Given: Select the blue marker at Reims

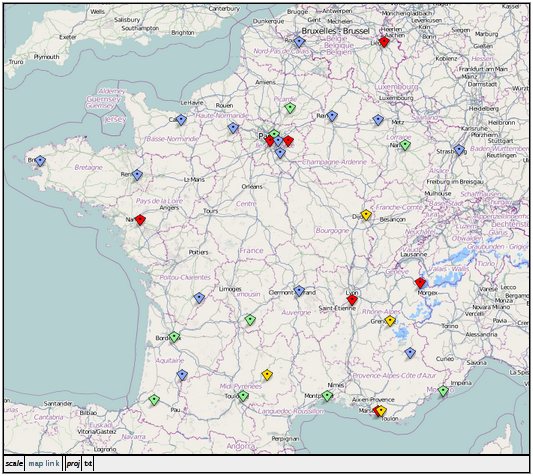Looking at the screenshot, I should (332, 116).
